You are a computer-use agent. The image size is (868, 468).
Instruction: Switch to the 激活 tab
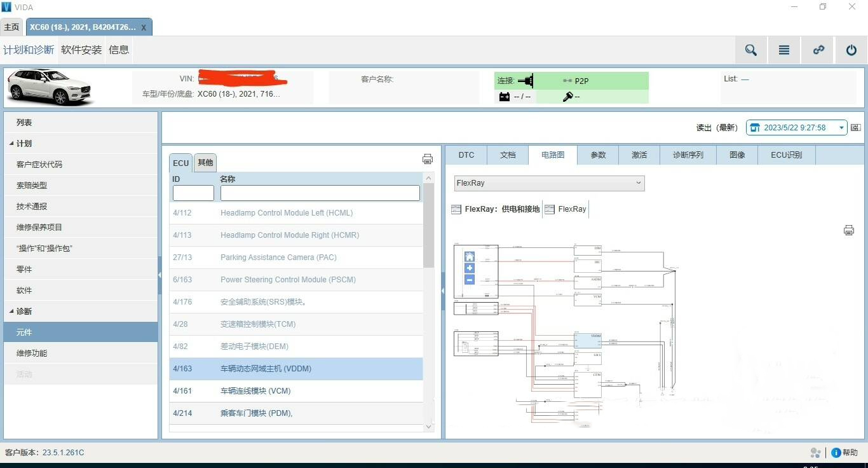click(639, 155)
